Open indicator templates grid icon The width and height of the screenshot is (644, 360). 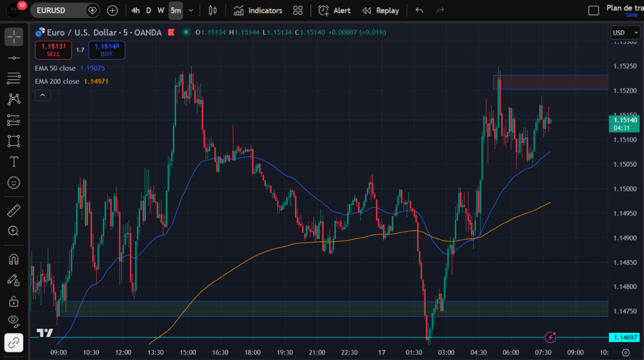297,10
